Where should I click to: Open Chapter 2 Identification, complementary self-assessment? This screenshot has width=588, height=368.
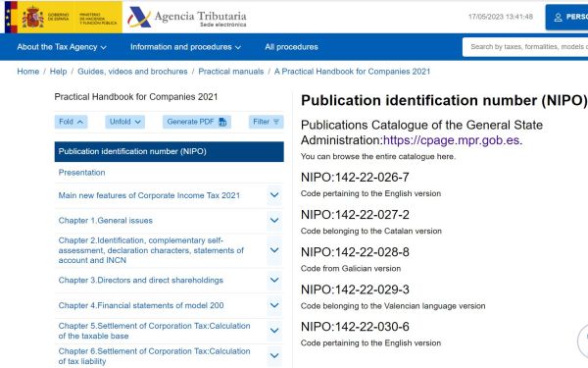point(151,250)
